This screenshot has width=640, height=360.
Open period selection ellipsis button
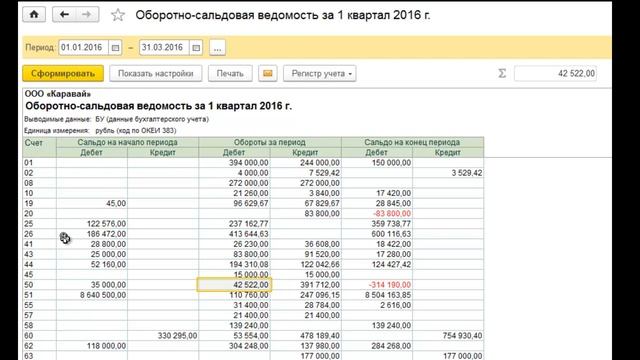coord(217,48)
